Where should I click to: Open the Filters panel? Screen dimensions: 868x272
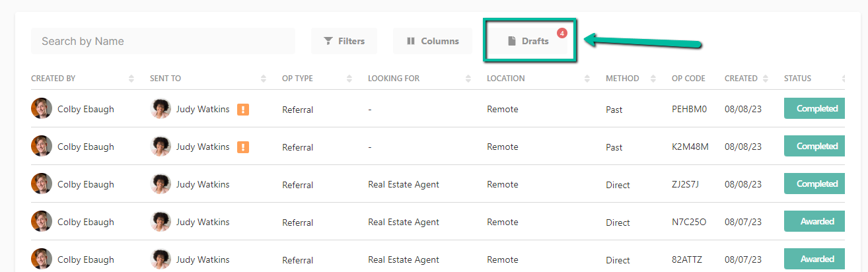pyautogui.click(x=344, y=41)
